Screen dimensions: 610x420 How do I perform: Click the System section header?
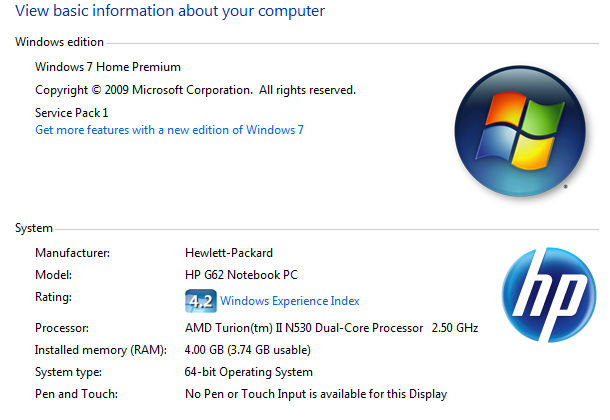pos(34,228)
